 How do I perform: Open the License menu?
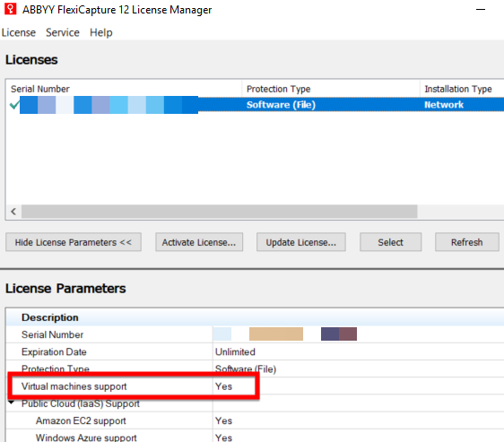(19, 32)
